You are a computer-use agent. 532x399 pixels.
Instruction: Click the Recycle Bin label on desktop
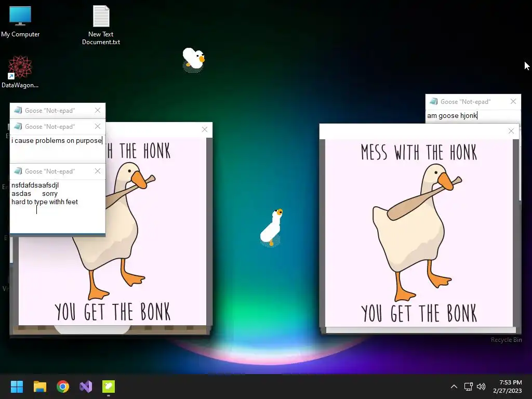[506, 340]
